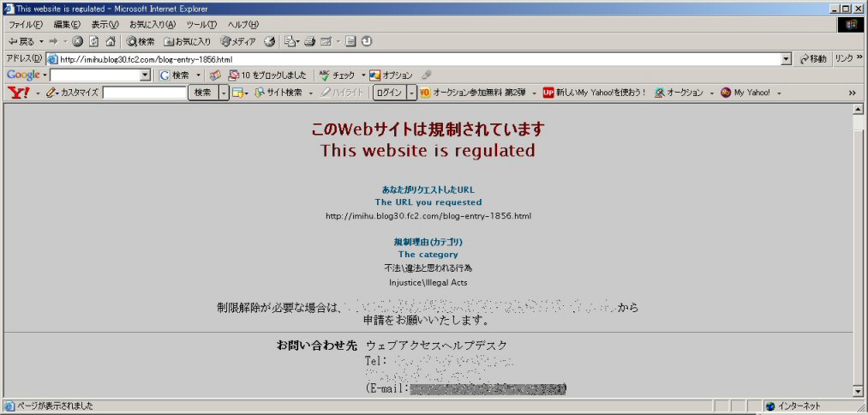Open the メディア media pane
Viewport: 868px width, 415px height.
tap(238, 41)
